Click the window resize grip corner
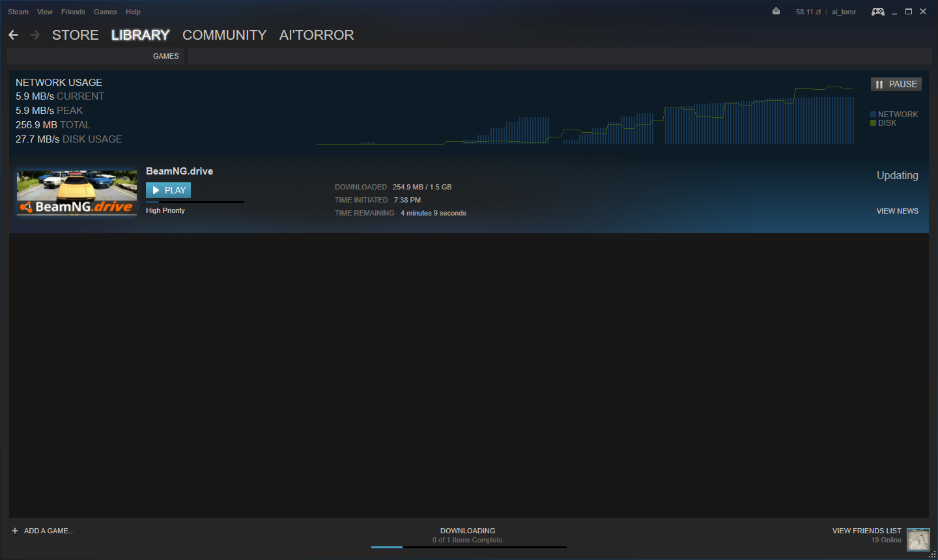Screen dimensions: 938x560 pos(932,554)
